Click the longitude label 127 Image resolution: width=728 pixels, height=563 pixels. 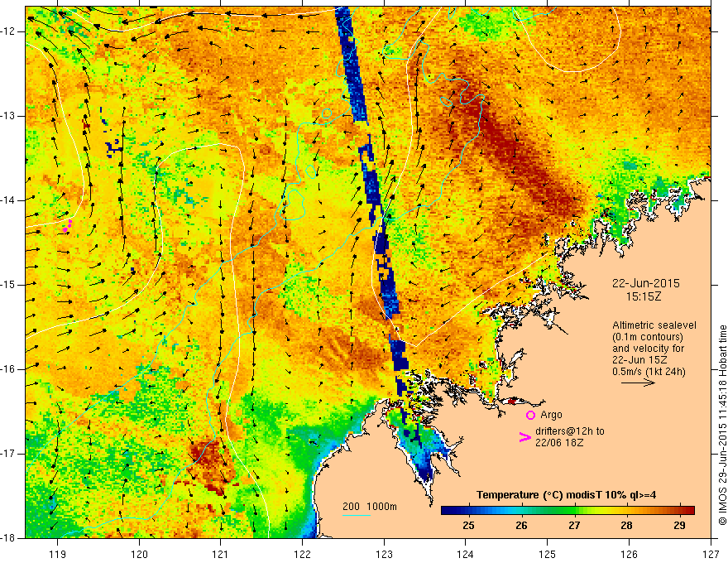click(711, 554)
